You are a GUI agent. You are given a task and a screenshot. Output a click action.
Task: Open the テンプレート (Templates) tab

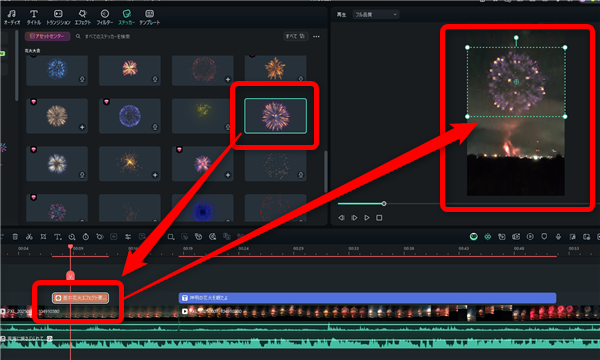coord(149,18)
